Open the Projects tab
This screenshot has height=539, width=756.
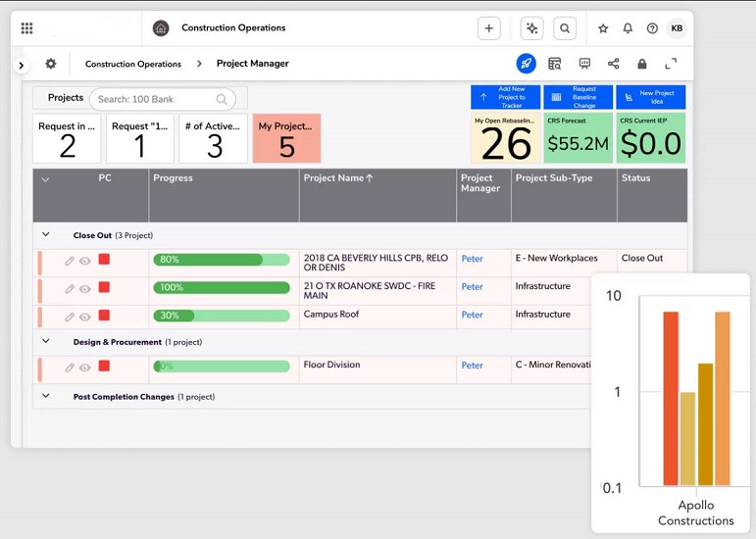66,98
